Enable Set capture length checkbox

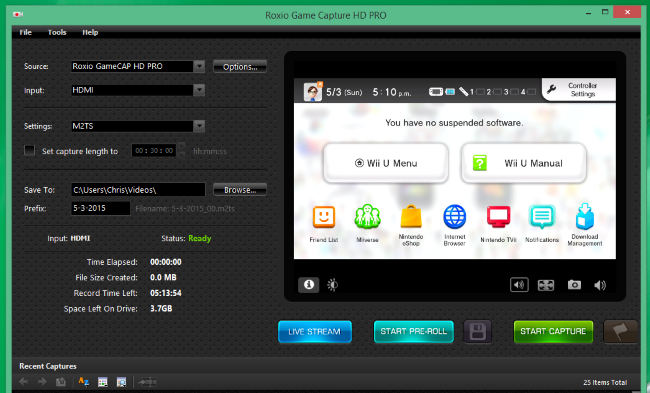coord(29,150)
